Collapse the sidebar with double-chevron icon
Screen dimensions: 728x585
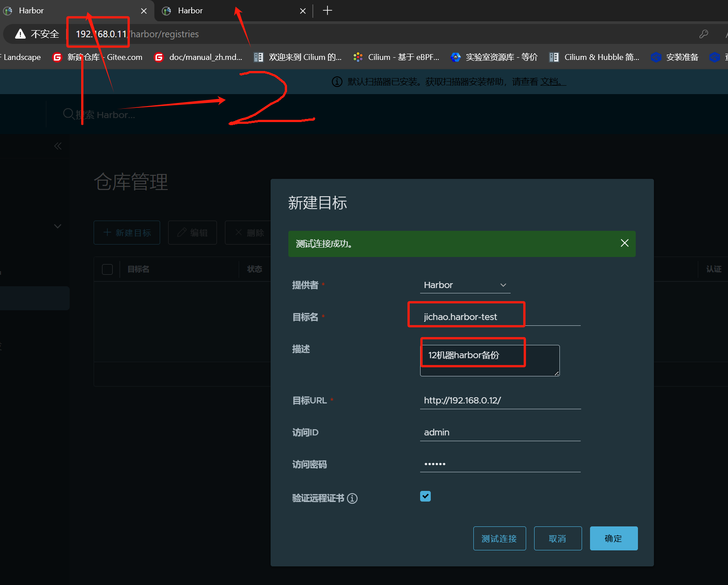[x=58, y=146]
